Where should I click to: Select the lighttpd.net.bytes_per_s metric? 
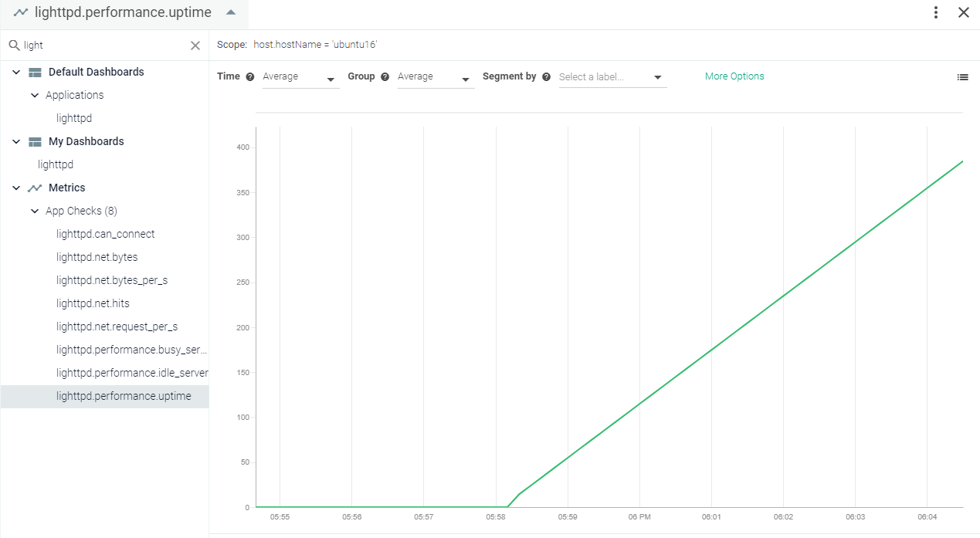point(112,280)
